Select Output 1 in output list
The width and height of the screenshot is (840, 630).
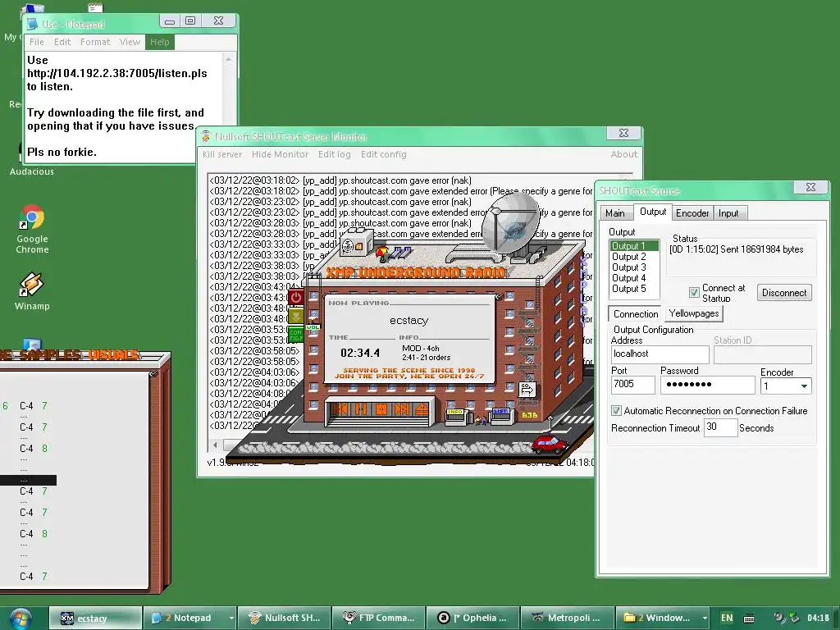[634, 246]
